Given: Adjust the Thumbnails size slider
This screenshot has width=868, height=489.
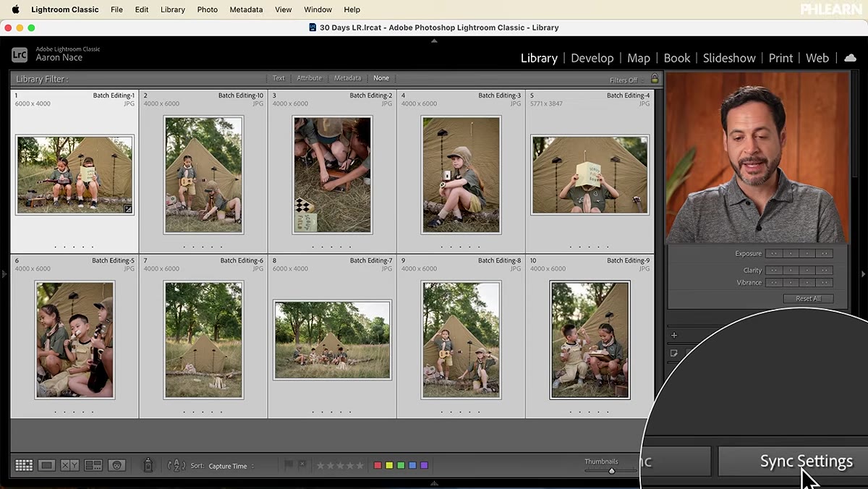Looking at the screenshot, I should click(x=611, y=471).
